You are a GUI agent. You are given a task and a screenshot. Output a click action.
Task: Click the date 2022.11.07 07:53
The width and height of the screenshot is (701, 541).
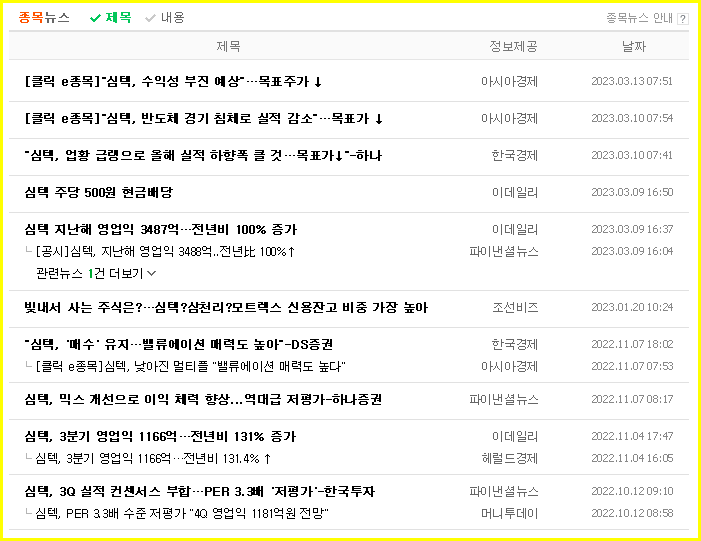pyautogui.click(x=632, y=367)
